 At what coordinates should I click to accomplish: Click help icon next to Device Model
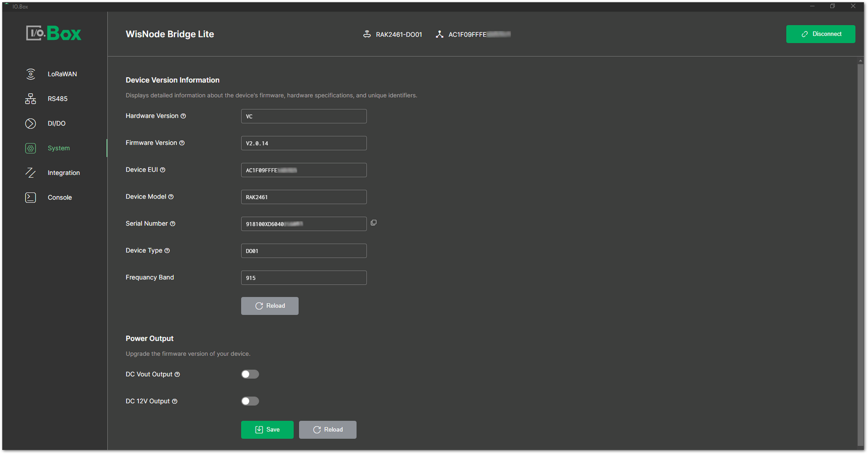point(171,197)
